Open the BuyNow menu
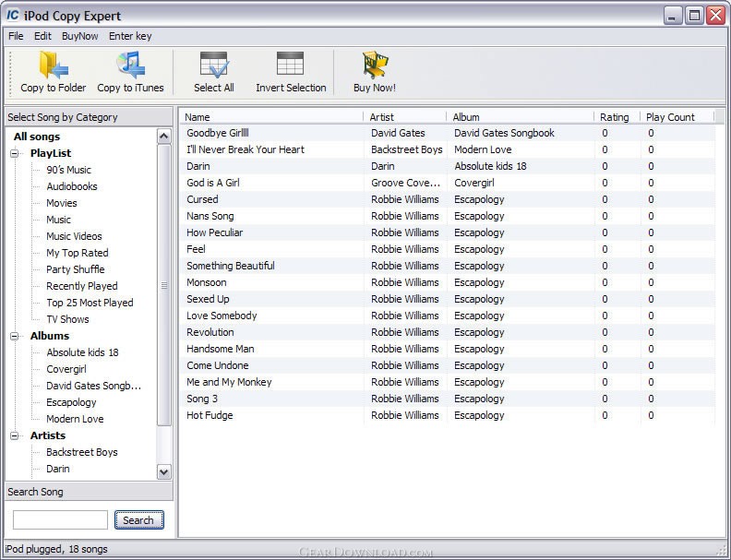Viewport: 731px width, 560px height. 79,36
